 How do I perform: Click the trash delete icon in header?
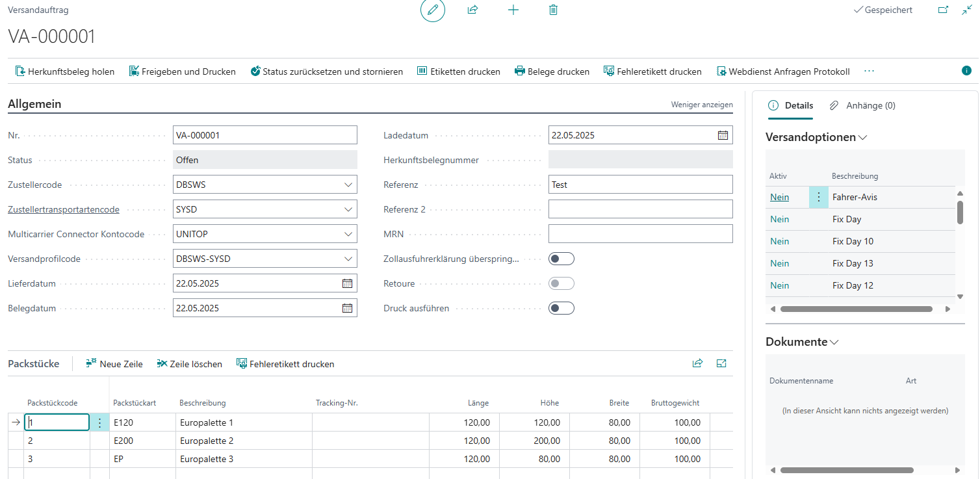click(x=553, y=10)
